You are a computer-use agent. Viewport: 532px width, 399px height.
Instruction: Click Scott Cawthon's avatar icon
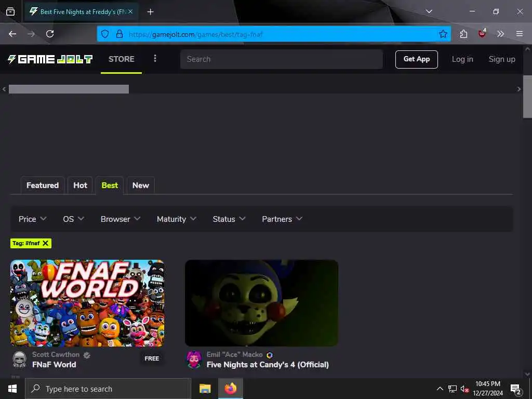tap(19, 360)
